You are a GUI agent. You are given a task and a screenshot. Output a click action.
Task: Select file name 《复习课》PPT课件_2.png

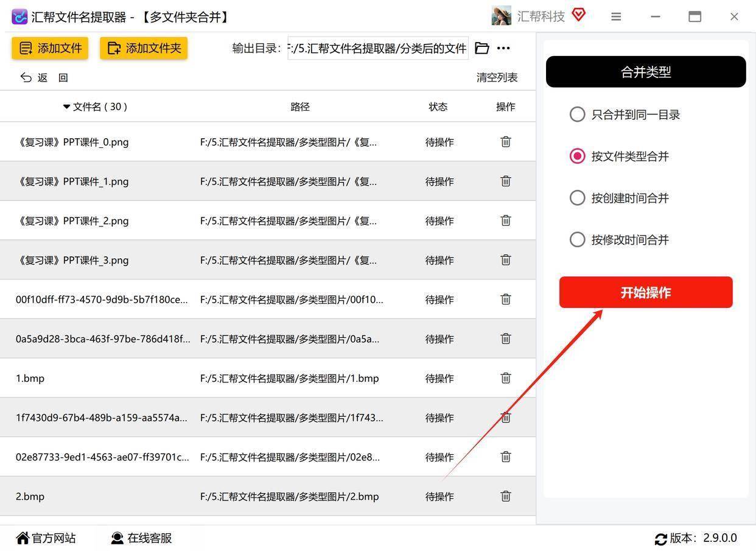[x=72, y=220]
